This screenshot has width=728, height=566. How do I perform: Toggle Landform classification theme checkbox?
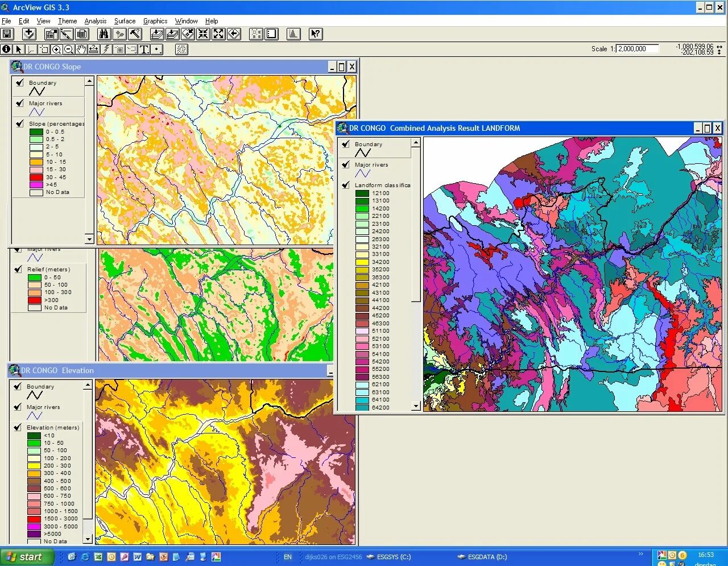pos(345,185)
